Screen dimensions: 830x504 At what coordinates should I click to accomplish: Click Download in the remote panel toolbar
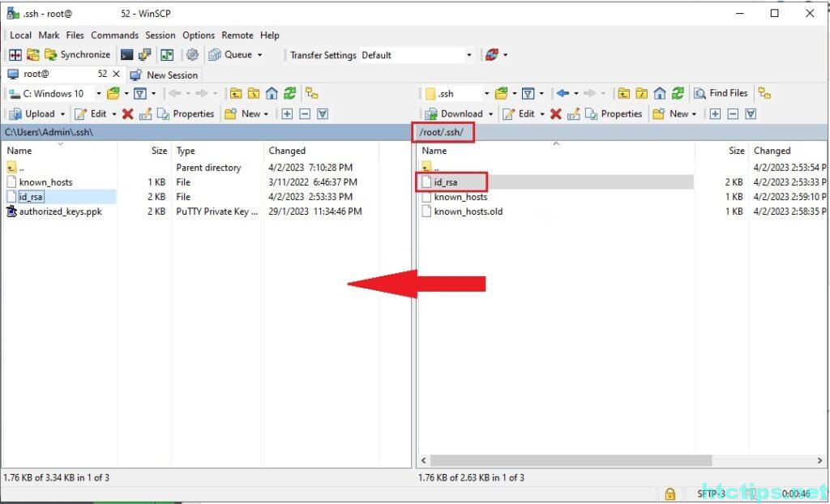(454, 113)
